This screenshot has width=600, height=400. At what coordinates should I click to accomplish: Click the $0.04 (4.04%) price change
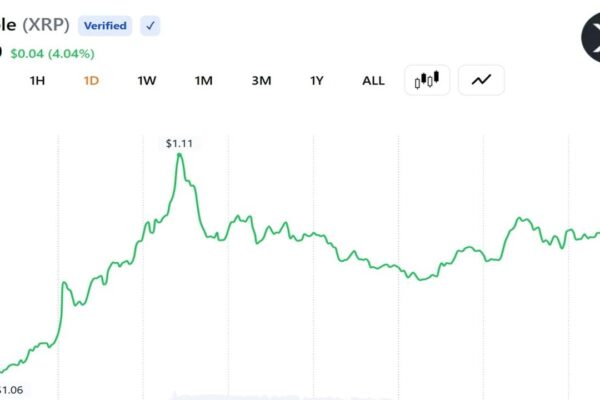click(52, 54)
